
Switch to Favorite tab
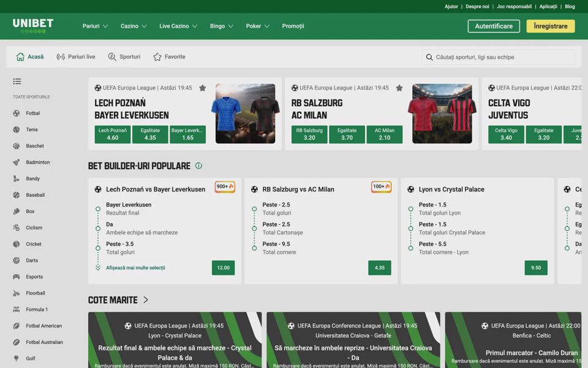pyautogui.click(x=169, y=56)
